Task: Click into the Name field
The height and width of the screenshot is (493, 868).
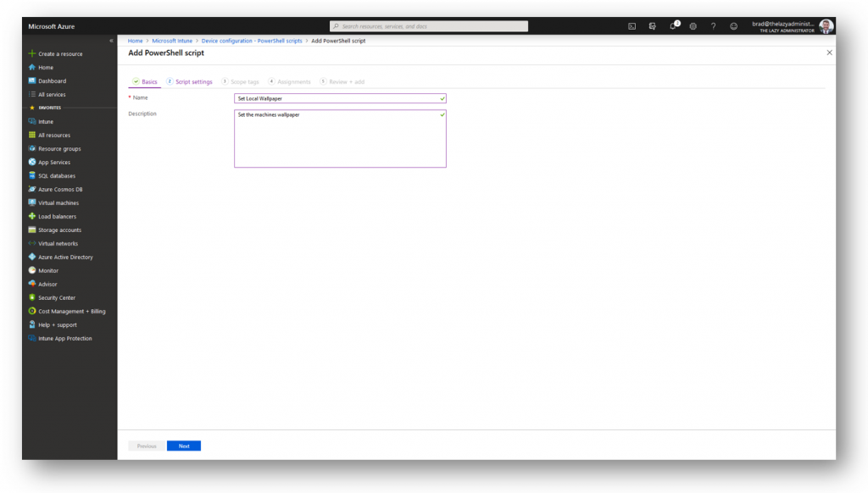Action: 340,98
